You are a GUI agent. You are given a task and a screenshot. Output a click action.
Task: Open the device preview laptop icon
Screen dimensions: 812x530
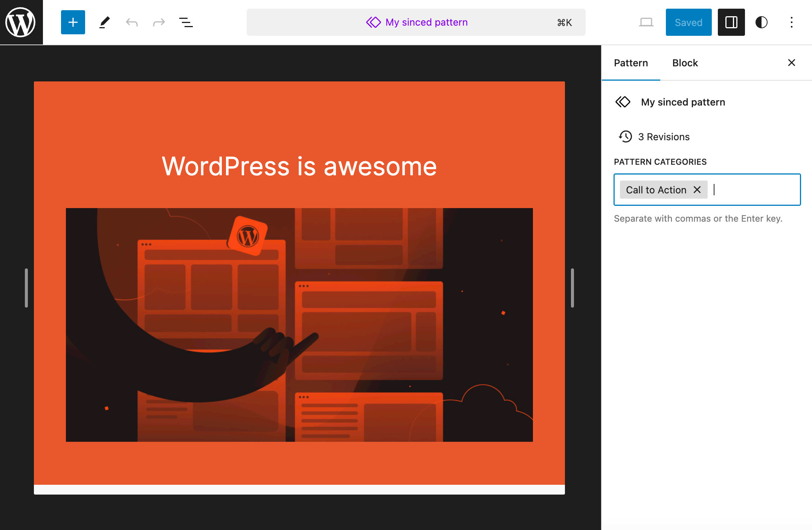click(x=646, y=22)
